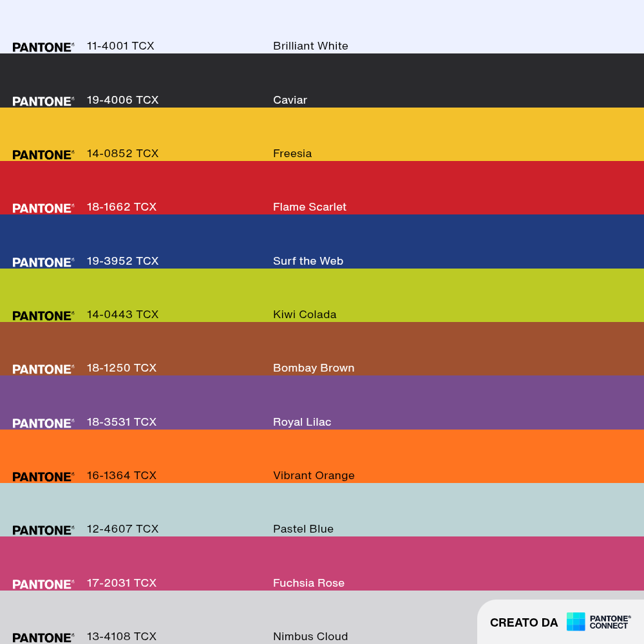Click the Flame Scarlet name label
The width and height of the screenshot is (644, 644).
(x=310, y=207)
